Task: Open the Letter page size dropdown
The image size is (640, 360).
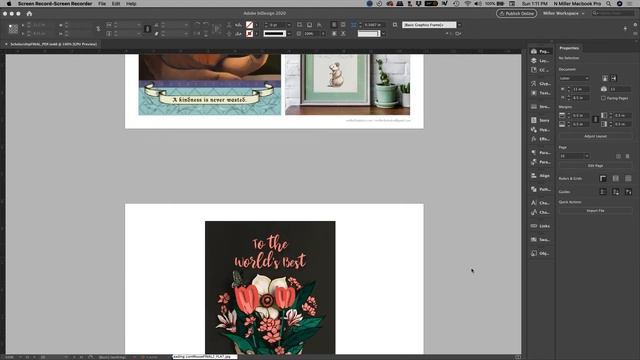Action: 574,78
